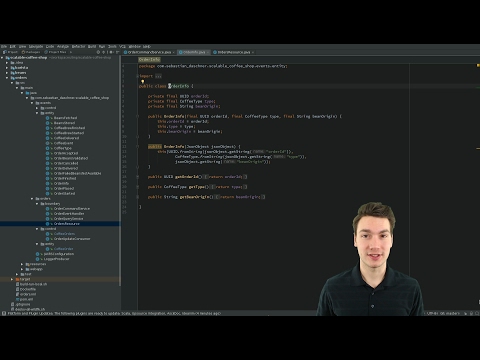
Task: Click the scroll-from-source icon in the Project panel header
Action: 98,52
